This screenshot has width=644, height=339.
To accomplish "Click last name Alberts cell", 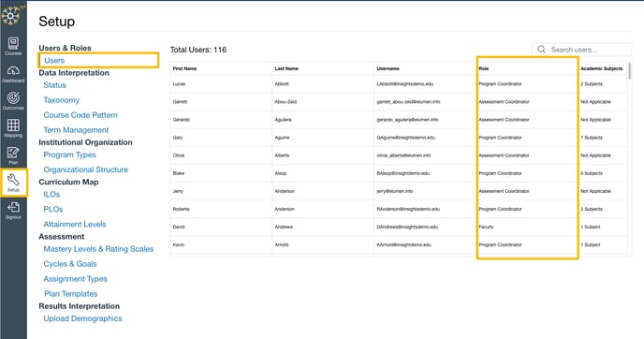I will pos(282,155).
